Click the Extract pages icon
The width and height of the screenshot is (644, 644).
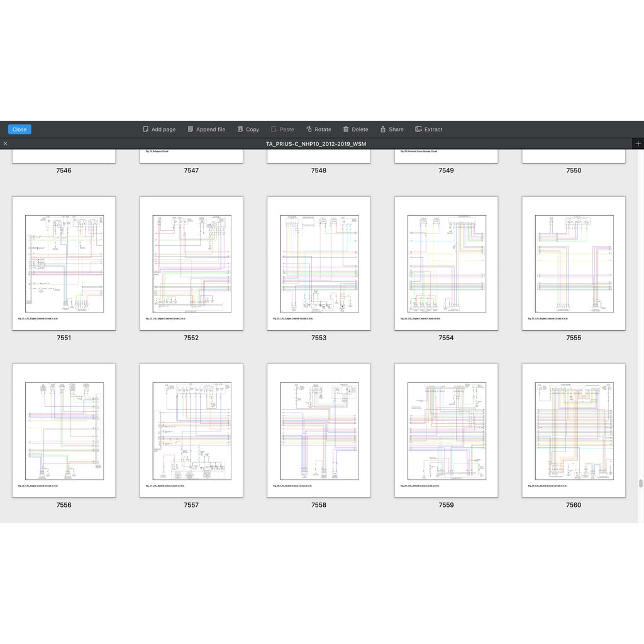point(419,130)
